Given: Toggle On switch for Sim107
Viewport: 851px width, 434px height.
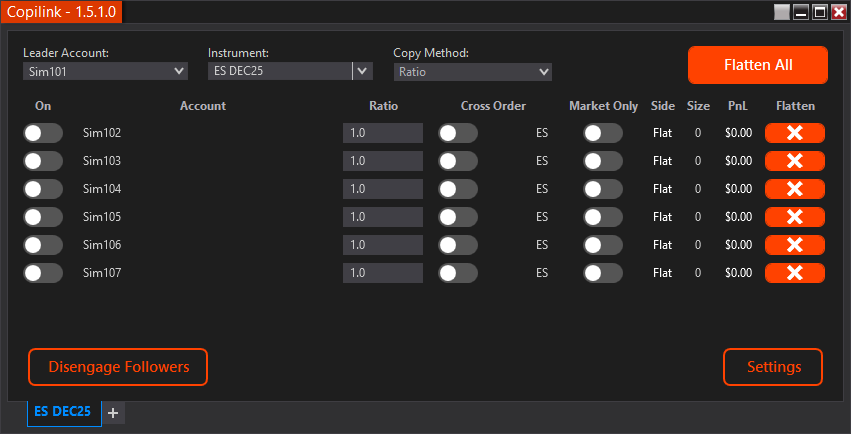Looking at the screenshot, I should click(x=43, y=273).
